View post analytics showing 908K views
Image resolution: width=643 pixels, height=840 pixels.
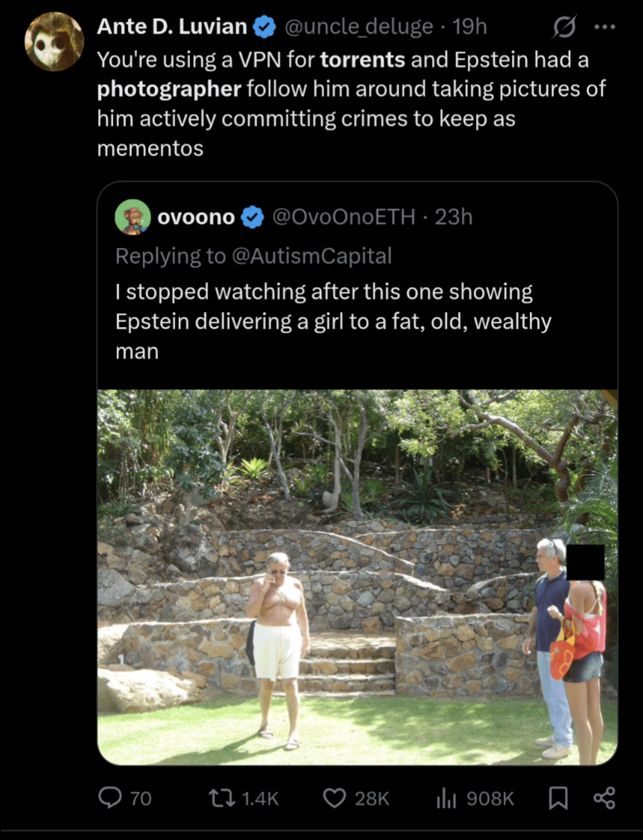446,798
